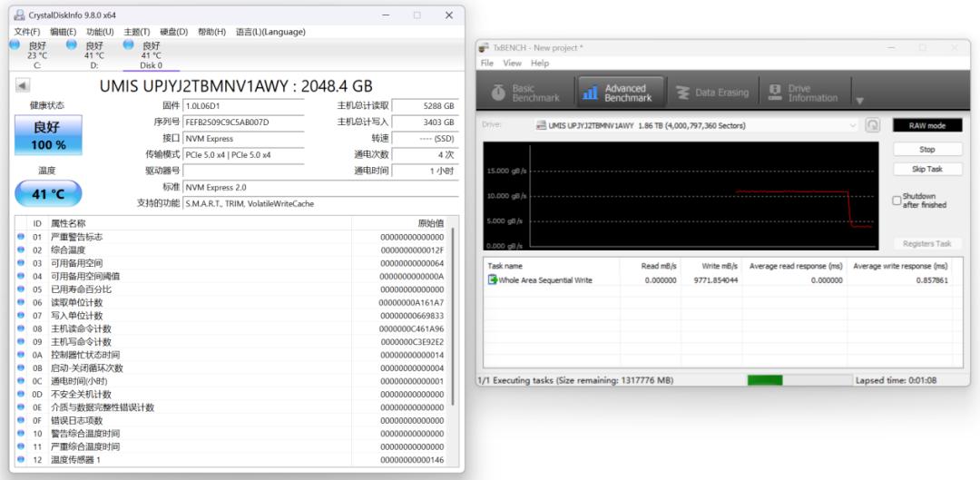Click the write speed value 9771.854044
Screen dimensions: 980x480
tap(716, 280)
